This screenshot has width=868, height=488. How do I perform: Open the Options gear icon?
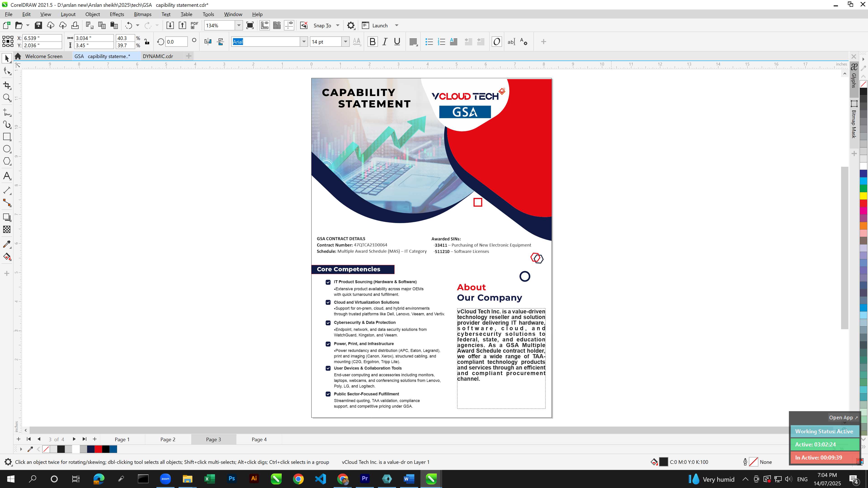coord(351,26)
